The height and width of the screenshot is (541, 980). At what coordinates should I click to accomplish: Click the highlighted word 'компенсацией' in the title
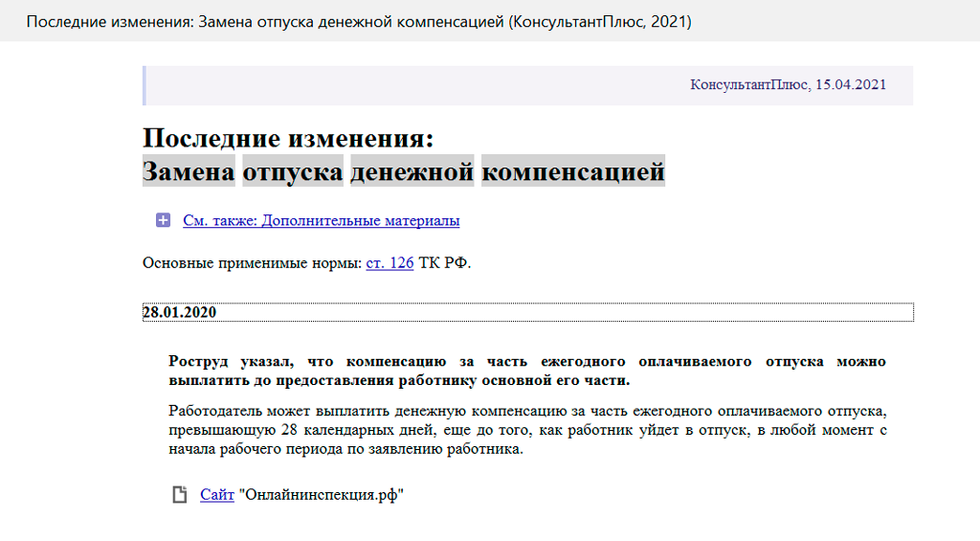pyautogui.click(x=573, y=170)
